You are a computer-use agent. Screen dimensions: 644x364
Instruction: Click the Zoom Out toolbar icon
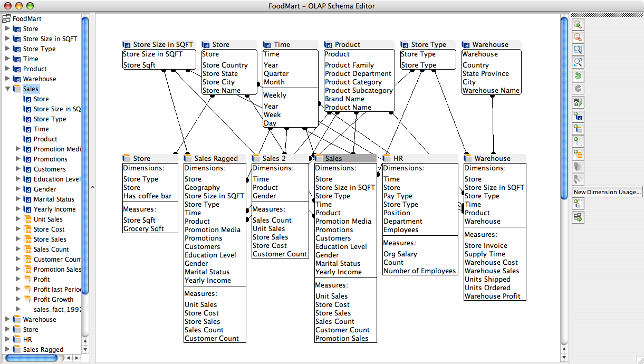pos(578,37)
